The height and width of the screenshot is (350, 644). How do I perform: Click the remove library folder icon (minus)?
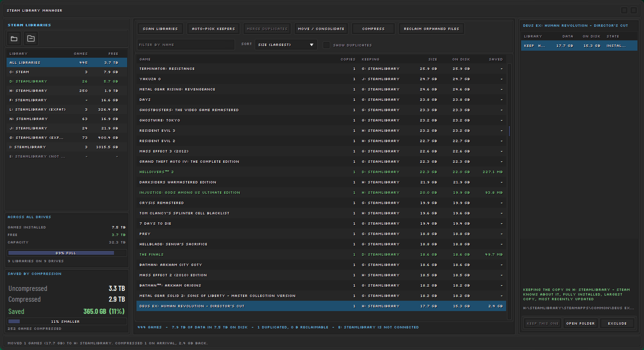pos(31,38)
